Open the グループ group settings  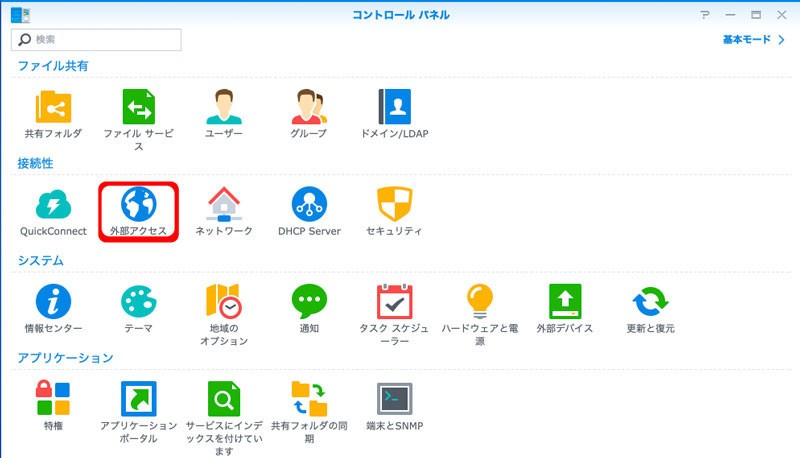309,107
